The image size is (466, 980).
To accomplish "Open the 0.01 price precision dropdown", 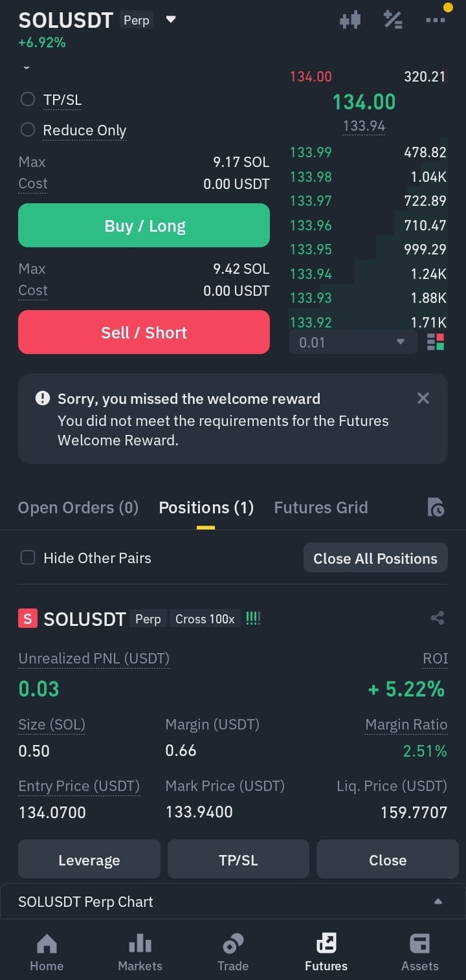I will tap(353, 342).
